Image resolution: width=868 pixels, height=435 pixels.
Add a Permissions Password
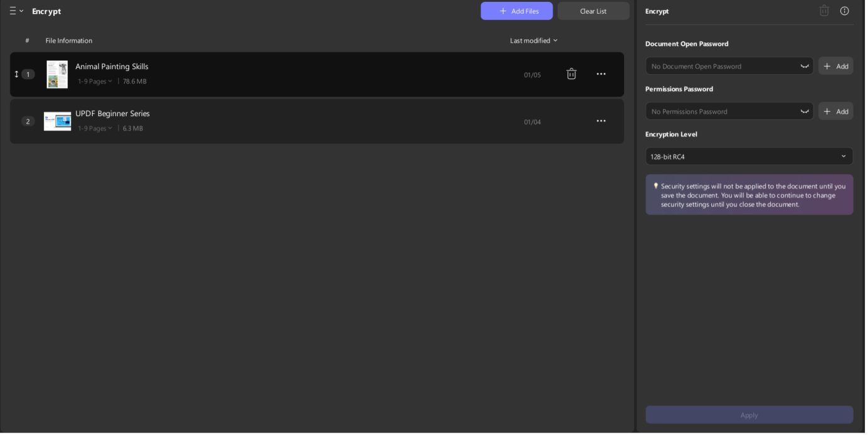pos(835,112)
